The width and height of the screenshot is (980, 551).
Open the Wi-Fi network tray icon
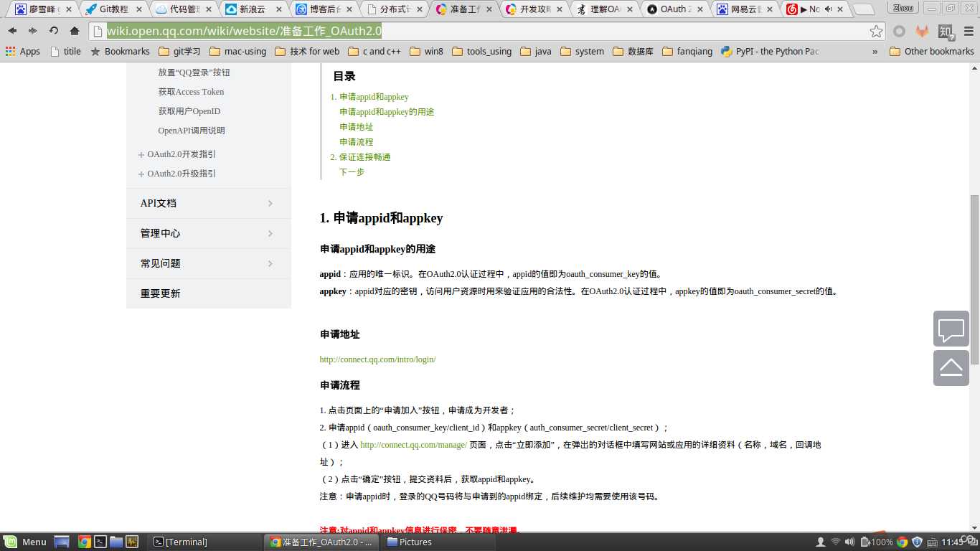coord(835,542)
